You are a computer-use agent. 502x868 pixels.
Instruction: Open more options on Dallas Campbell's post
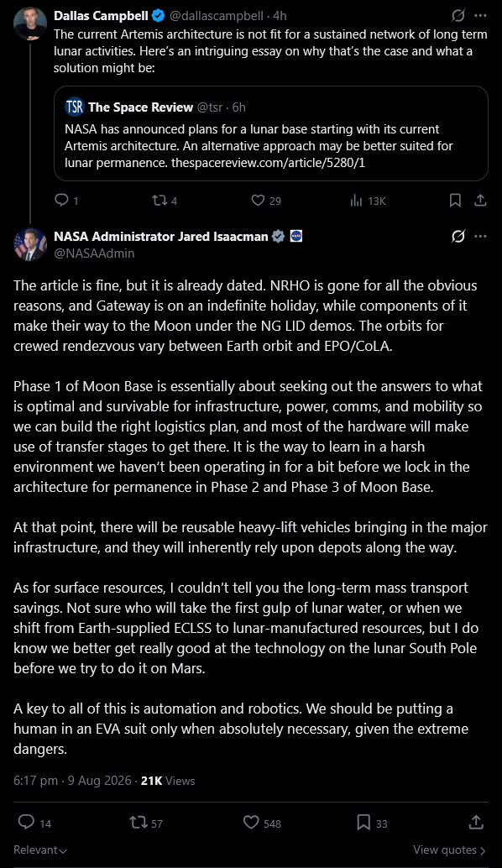[480, 15]
